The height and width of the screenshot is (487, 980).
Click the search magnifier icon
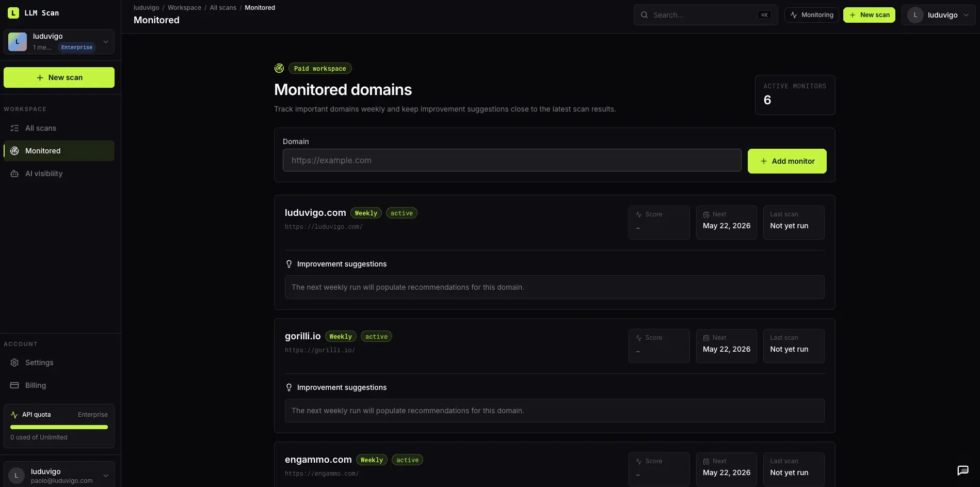pyautogui.click(x=644, y=15)
